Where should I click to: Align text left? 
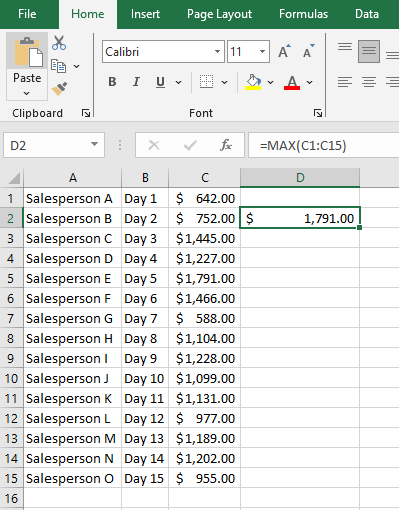point(345,82)
